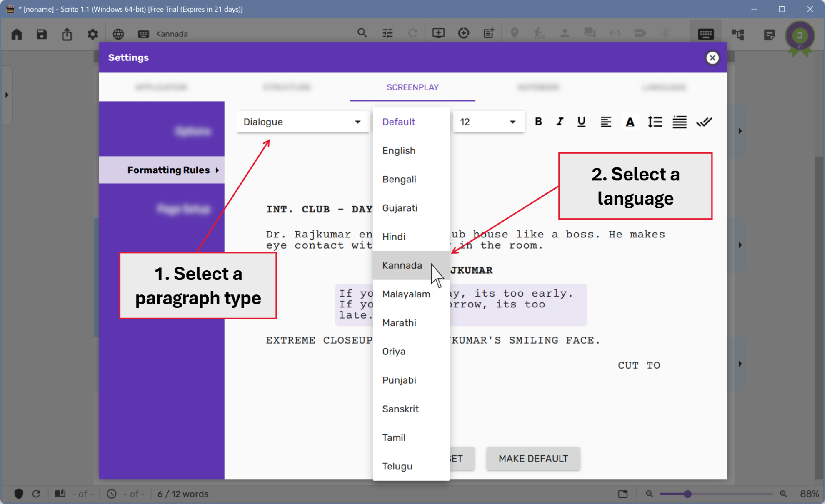Toggle underline formatting
The height and width of the screenshot is (504, 825).
(x=581, y=122)
